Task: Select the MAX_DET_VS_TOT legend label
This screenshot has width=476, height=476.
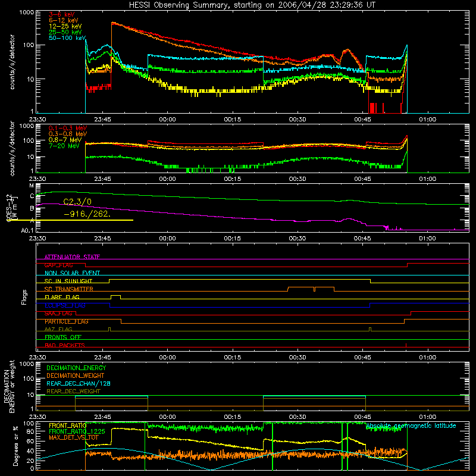Action: coord(74,437)
